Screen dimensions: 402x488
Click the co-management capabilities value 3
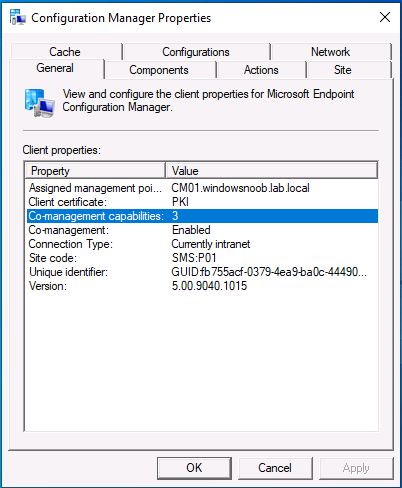point(175,216)
